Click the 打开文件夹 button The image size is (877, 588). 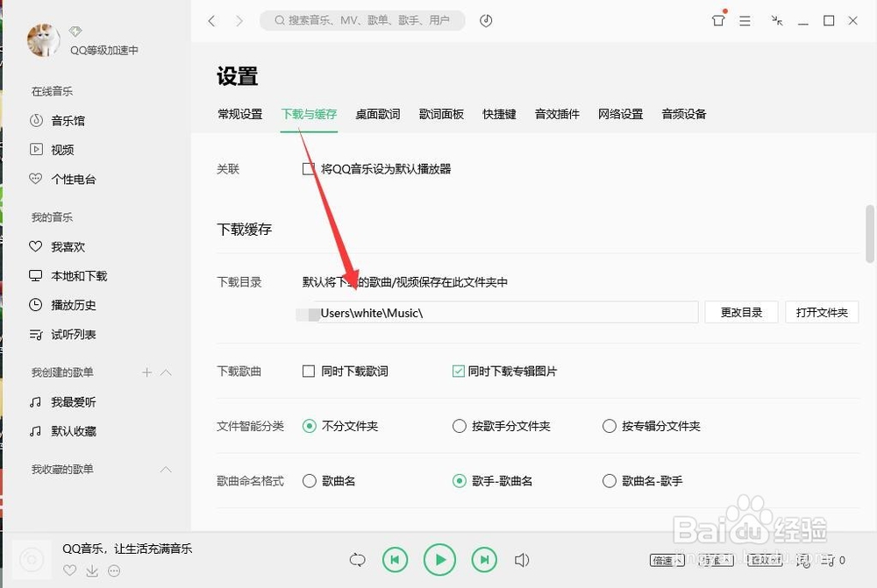(x=822, y=312)
